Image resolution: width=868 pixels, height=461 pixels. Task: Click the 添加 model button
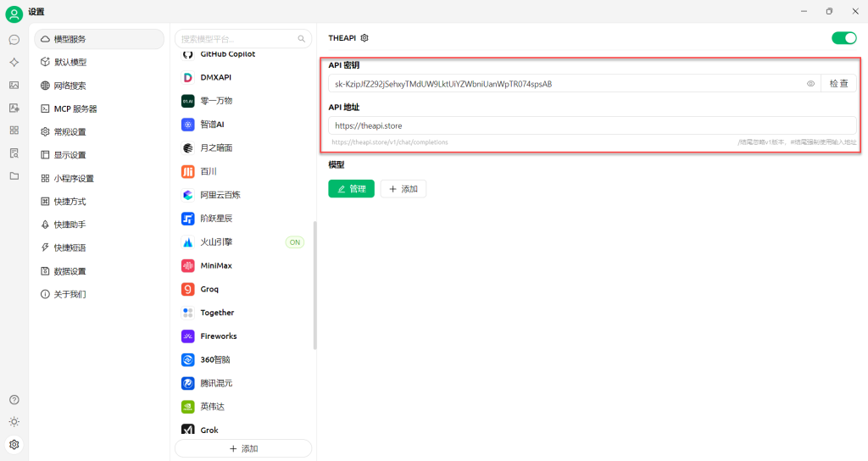403,189
